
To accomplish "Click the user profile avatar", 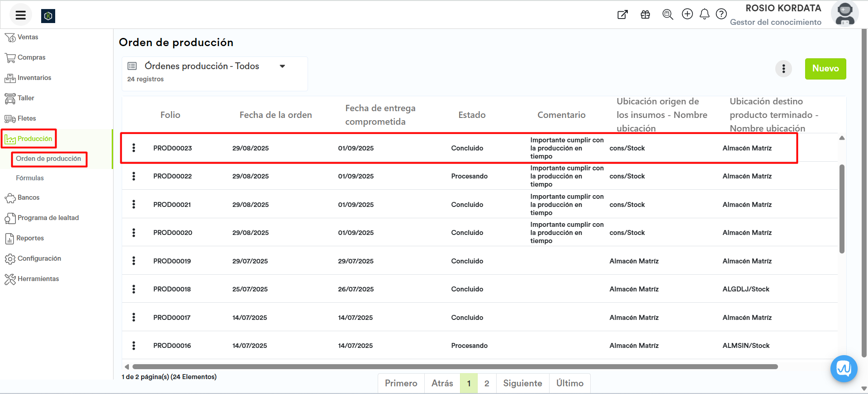I will [x=844, y=14].
